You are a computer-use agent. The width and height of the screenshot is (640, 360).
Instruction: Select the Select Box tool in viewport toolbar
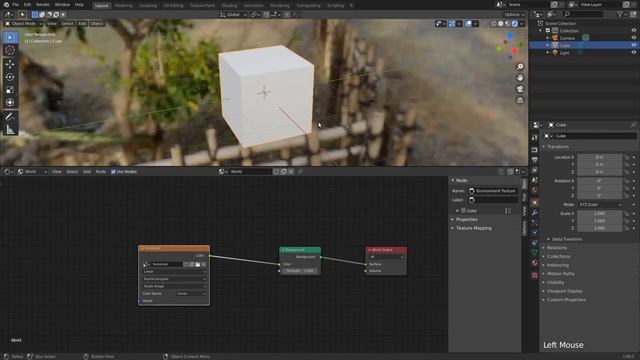pos(10,38)
